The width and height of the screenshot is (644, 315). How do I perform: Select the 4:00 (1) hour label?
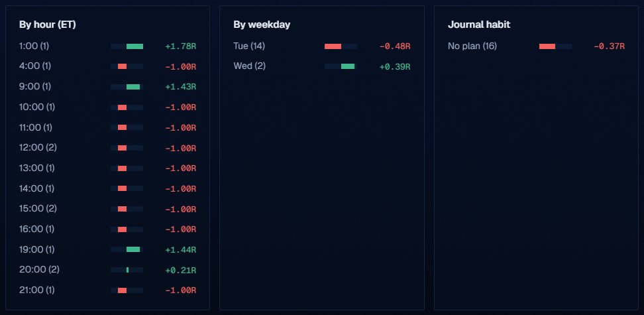point(35,66)
